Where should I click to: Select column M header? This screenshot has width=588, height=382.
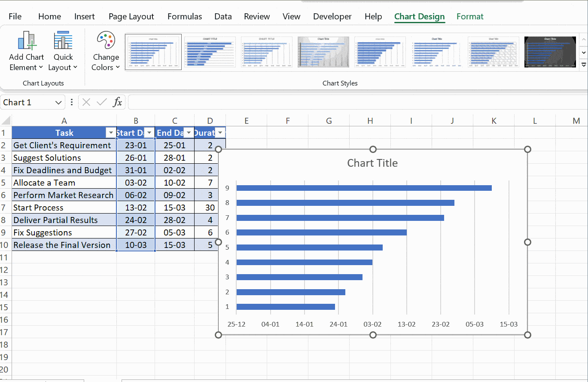click(576, 121)
